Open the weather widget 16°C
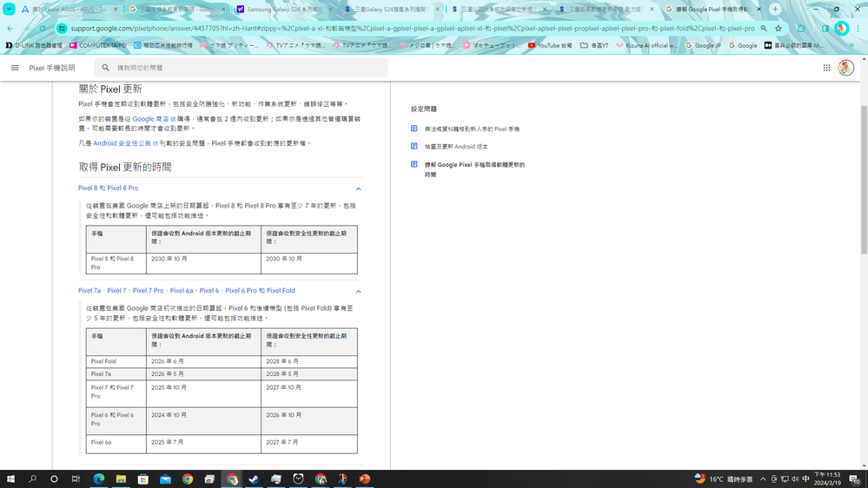The height and width of the screenshot is (488, 868). [725, 479]
